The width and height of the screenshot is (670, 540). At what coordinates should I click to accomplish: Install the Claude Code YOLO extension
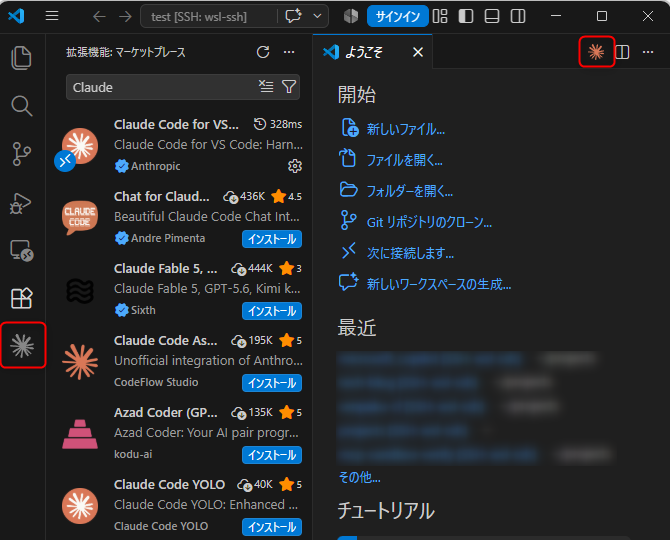click(272, 527)
